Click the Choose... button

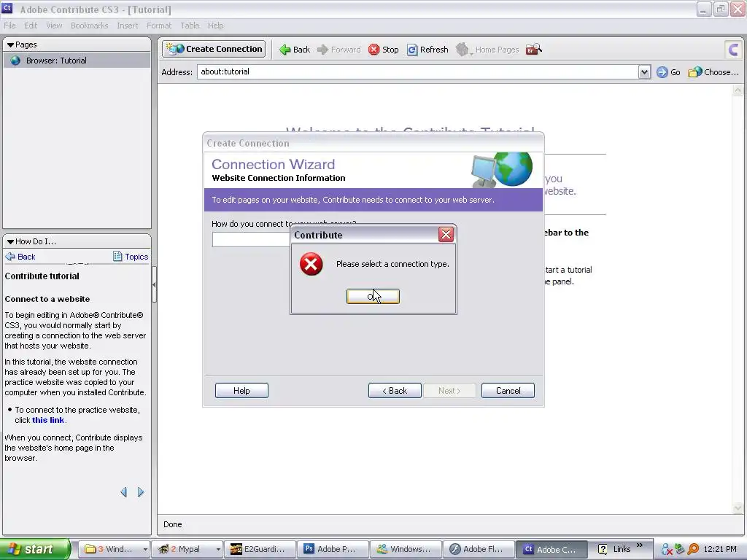pyautogui.click(x=713, y=72)
